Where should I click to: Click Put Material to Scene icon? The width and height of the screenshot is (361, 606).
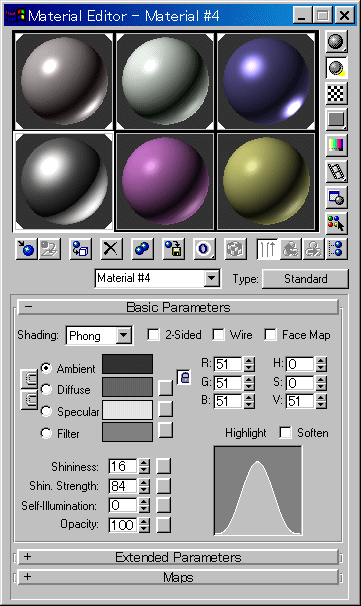click(50, 249)
